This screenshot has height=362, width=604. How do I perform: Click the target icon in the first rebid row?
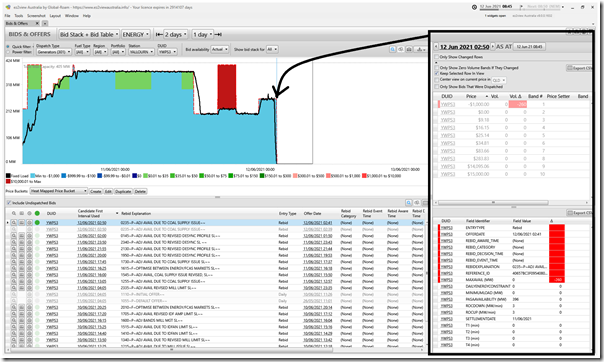pos(29,223)
